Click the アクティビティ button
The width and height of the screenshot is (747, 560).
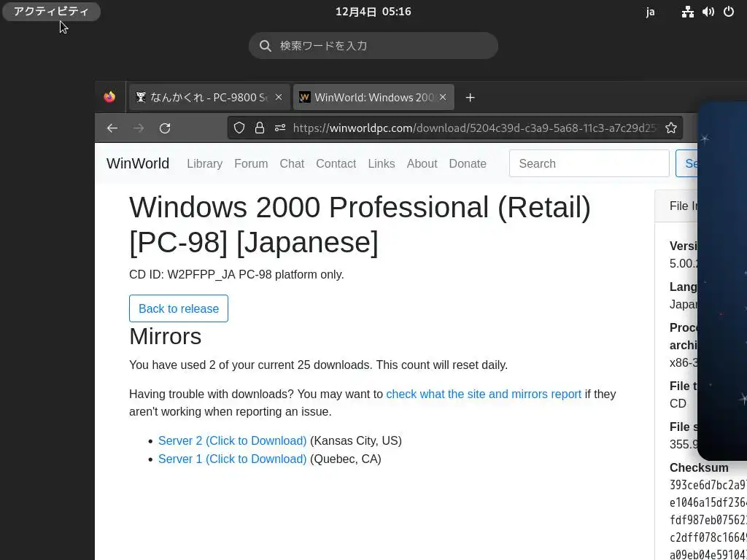tap(52, 12)
